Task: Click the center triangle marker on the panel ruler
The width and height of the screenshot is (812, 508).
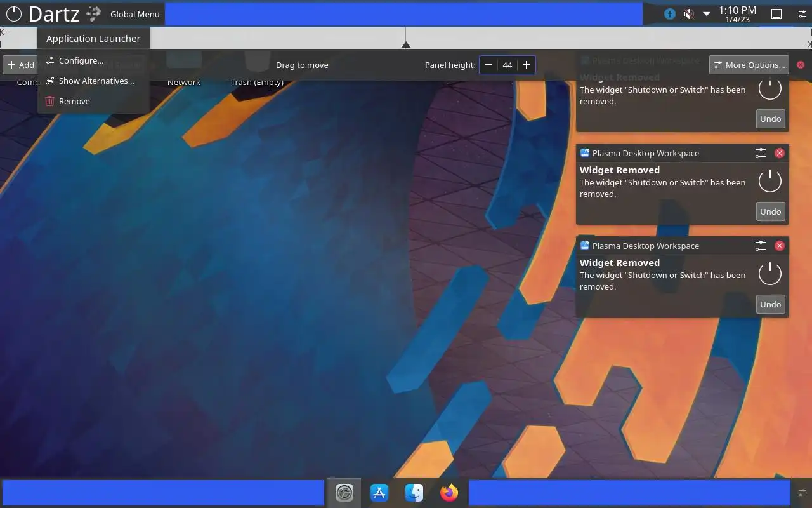Action: pyautogui.click(x=406, y=44)
